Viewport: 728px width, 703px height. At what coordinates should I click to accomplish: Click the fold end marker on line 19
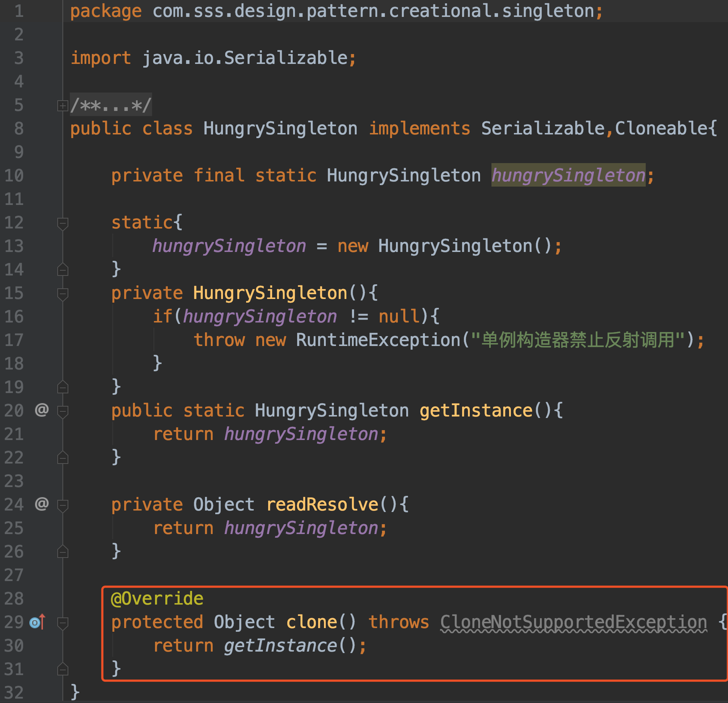click(x=62, y=388)
